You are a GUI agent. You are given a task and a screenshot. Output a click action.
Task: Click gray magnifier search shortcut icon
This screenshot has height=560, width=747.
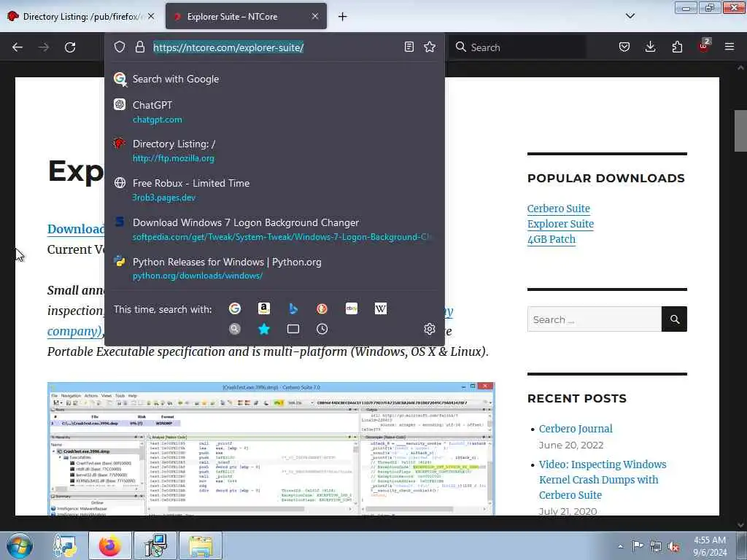pos(235,329)
